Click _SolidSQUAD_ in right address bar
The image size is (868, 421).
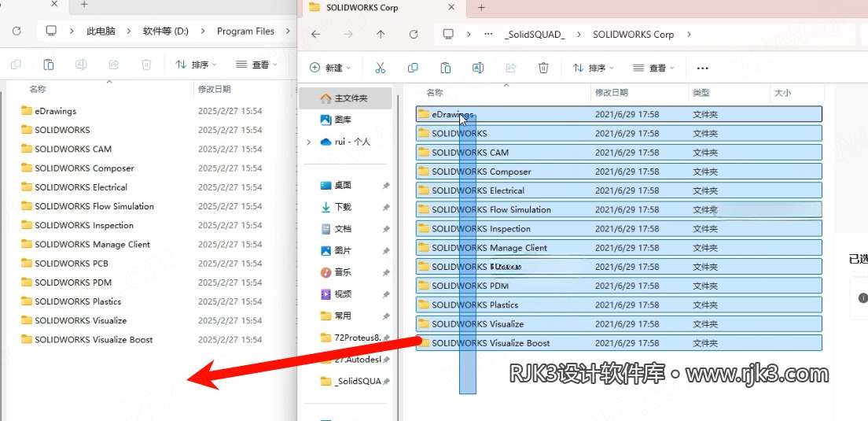[x=535, y=35]
